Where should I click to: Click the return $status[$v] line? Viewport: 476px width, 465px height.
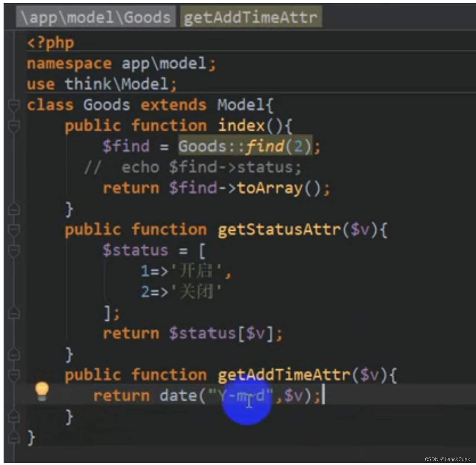(193, 334)
